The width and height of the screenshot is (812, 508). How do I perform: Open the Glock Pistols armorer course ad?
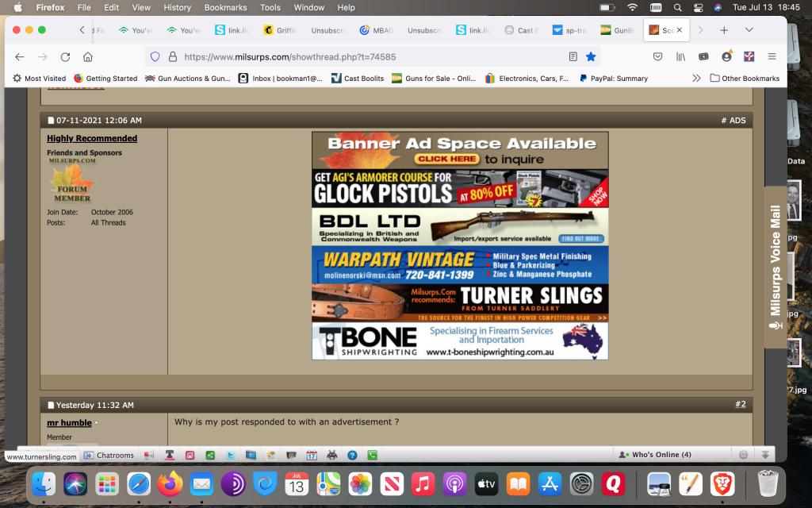460,189
